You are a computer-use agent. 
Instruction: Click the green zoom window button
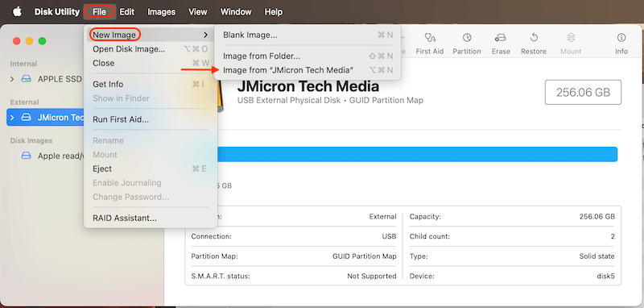point(42,41)
